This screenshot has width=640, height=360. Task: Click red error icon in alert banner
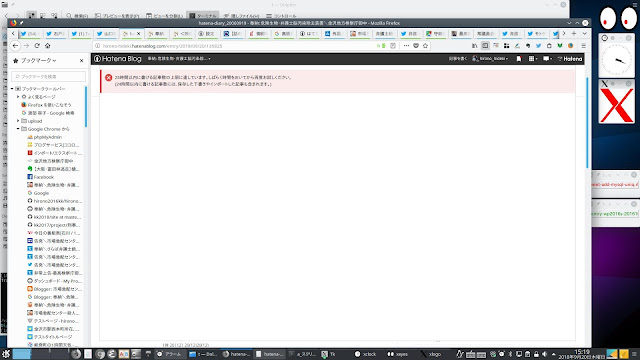(109, 77)
